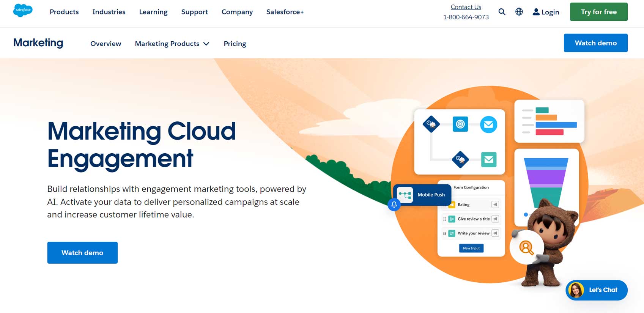Open the Company menu
644x313 pixels.
[237, 12]
